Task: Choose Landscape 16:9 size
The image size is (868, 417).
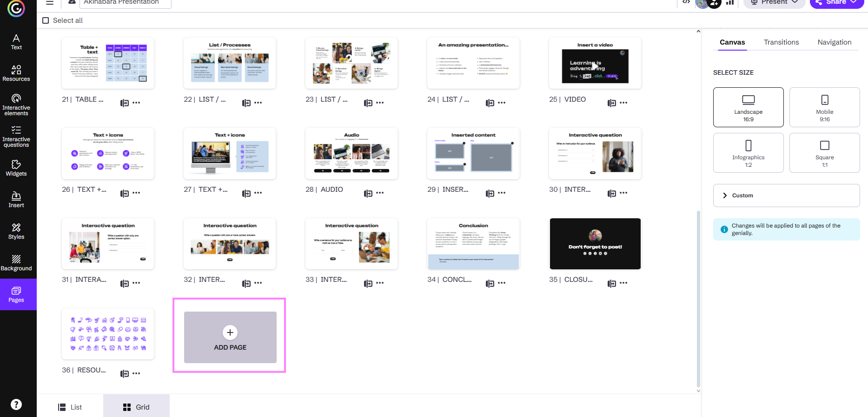Action: pyautogui.click(x=748, y=107)
